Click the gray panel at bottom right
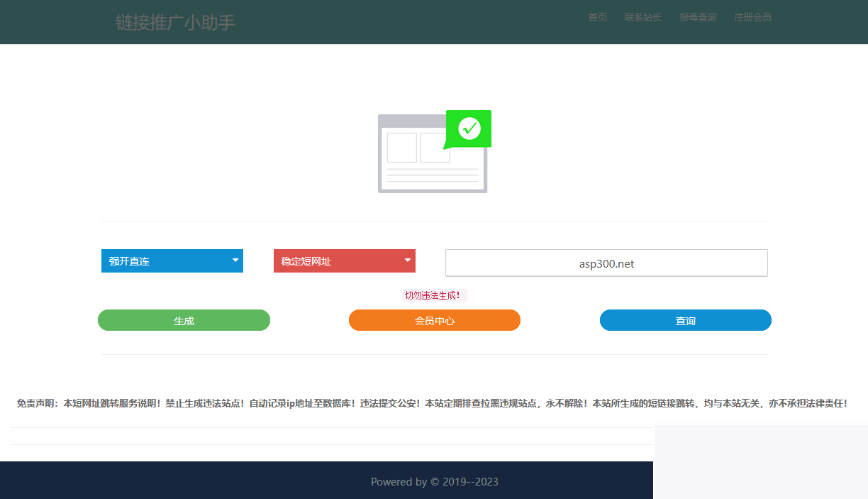Image resolution: width=868 pixels, height=499 pixels. click(760, 462)
